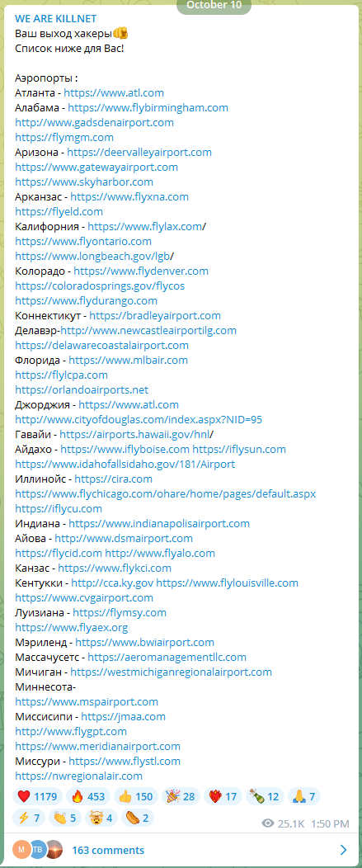Click the champagne bottle reaction with 12

click(264, 796)
